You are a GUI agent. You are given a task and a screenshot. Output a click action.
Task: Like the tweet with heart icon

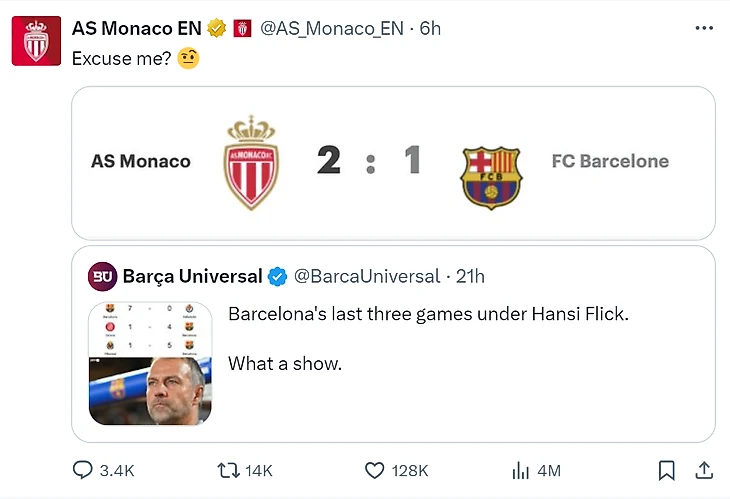coord(374,470)
